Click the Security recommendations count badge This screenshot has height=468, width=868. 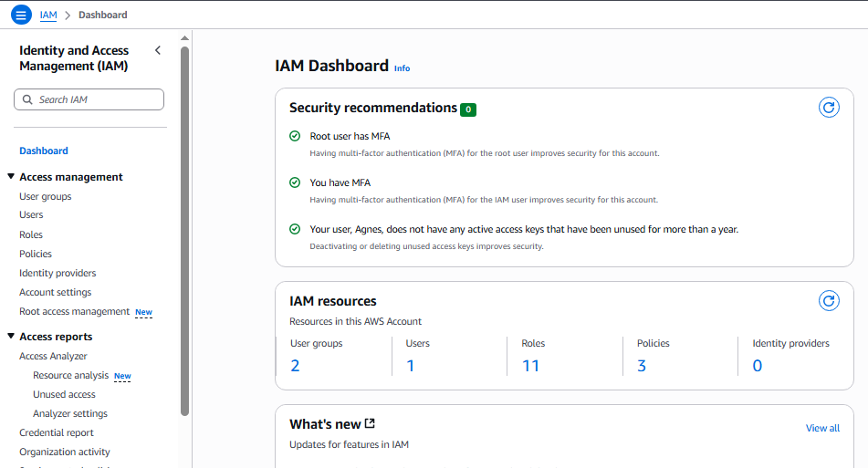click(468, 109)
